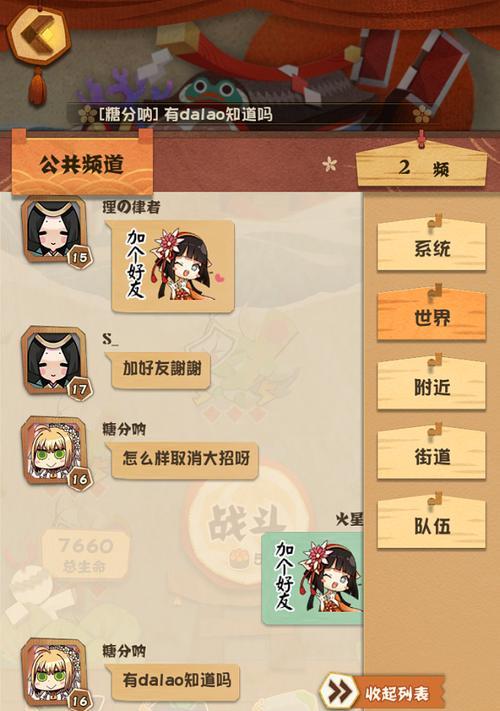The image size is (500, 711).
Task: Open the 2 频 channel selector
Action: point(422,166)
